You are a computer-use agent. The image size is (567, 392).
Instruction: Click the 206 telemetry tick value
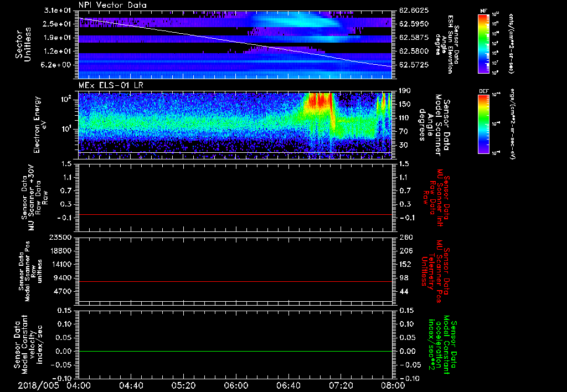tap(405, 251)
